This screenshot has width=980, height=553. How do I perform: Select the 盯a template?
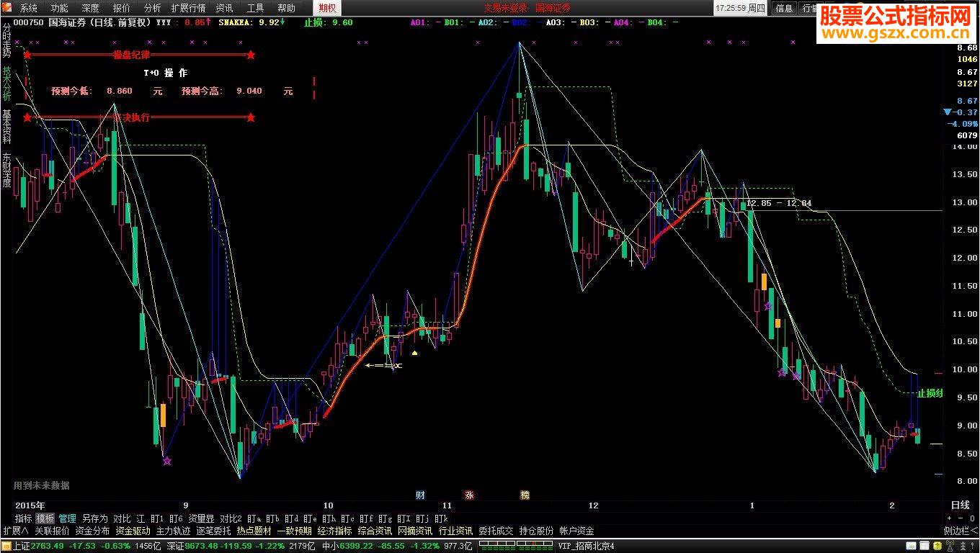[254, 518]
